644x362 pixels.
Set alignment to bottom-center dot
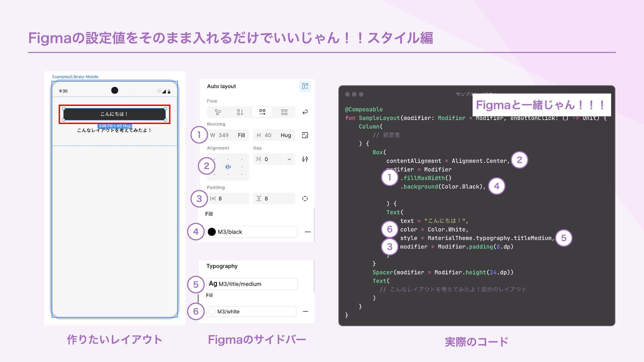click(228, 174)
